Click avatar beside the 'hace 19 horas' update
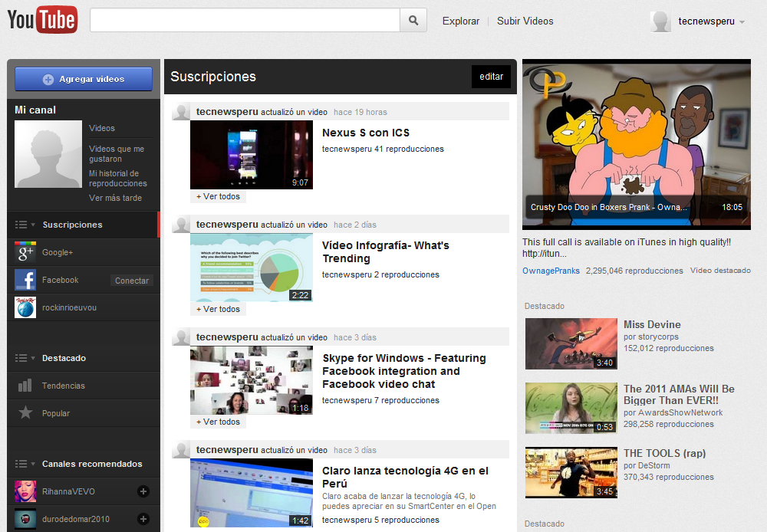 181,111
